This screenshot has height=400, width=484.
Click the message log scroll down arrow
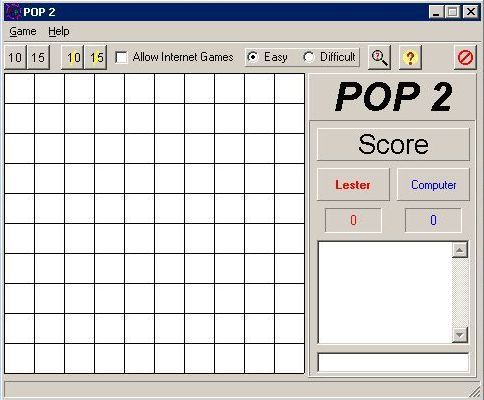tap(460, 335)
